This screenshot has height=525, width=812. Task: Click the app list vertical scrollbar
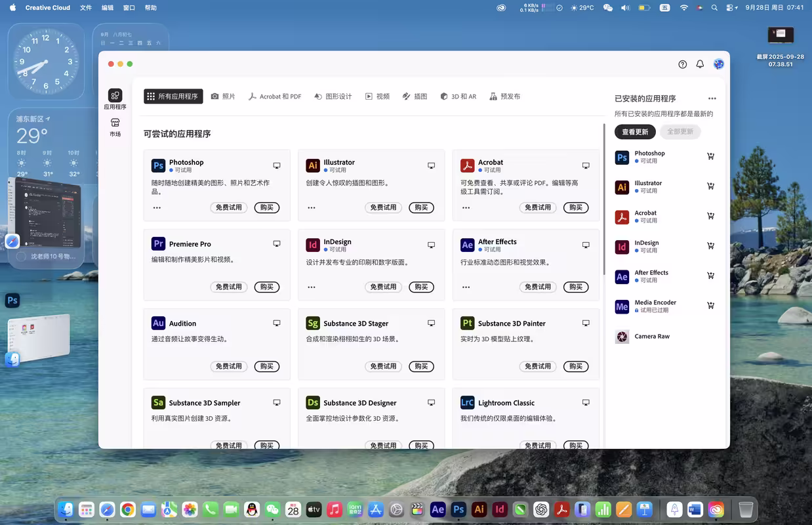[604, 199]
